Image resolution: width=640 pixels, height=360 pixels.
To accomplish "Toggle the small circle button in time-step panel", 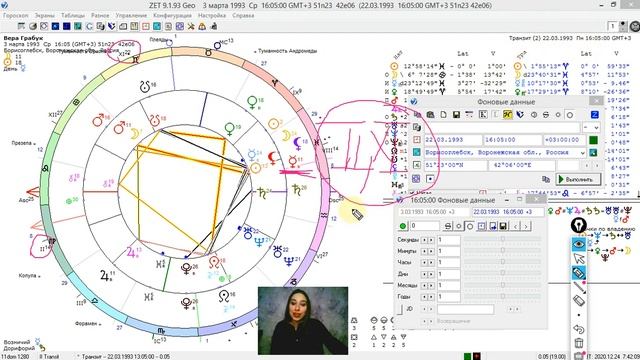I will 459,226.
